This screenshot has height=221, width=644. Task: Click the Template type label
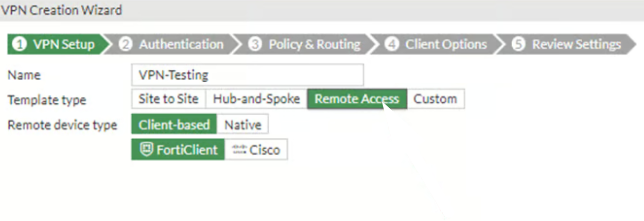point(47,100)
